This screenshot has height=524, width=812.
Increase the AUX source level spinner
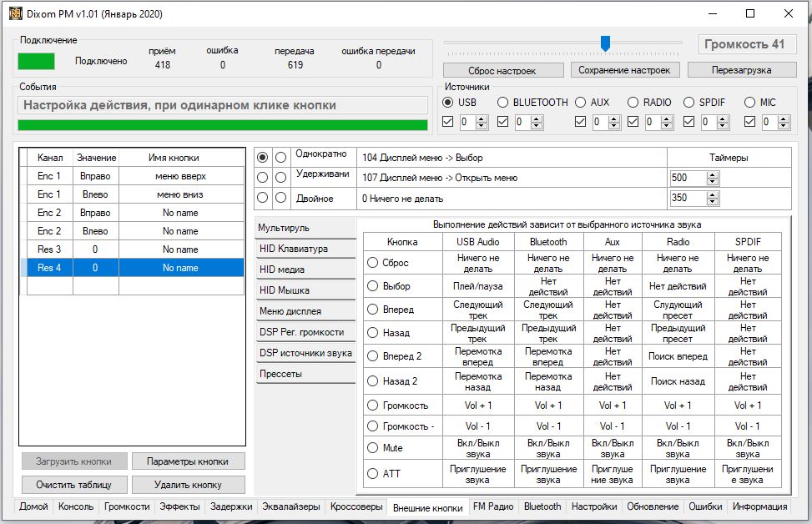(615, 118)
